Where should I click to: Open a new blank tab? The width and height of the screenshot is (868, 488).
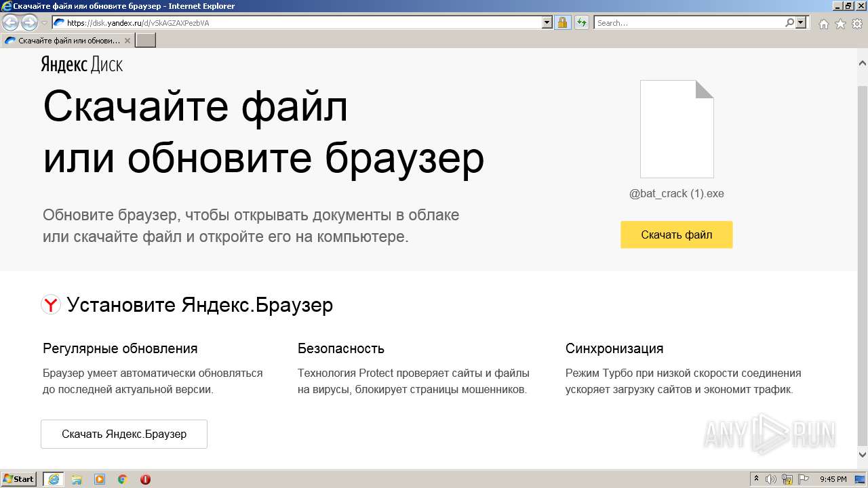pos(146,41)
